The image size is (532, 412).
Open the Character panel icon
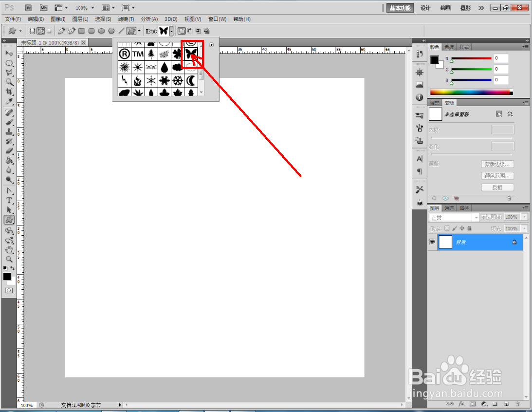[x=420, y=159]
